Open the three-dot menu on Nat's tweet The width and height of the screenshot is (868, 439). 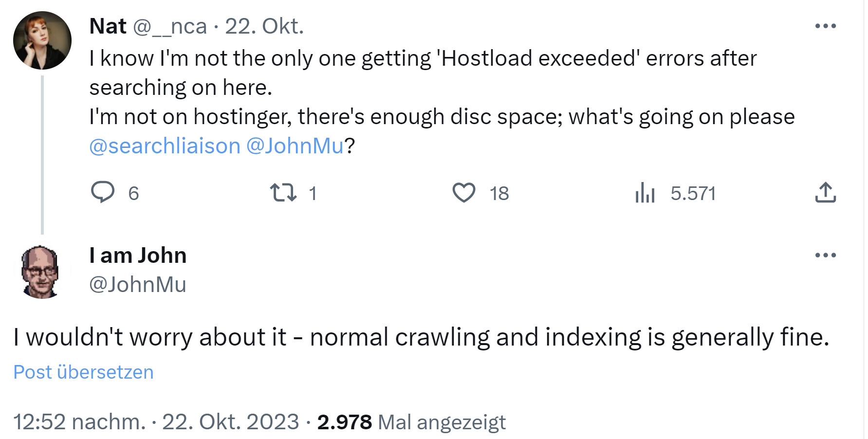point(826,27)
